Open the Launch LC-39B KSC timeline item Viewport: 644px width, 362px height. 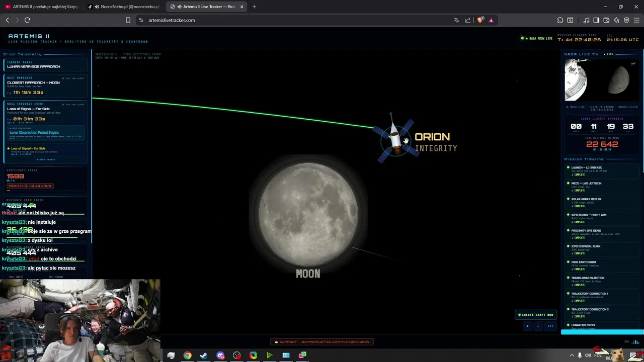pyautogui.click(x=602, y=171)
